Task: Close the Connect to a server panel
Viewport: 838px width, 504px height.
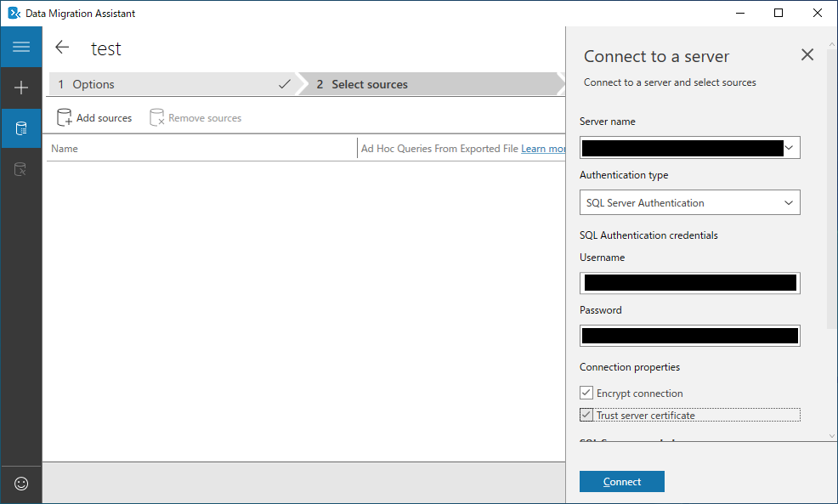Action: click(x=807, y=54)
